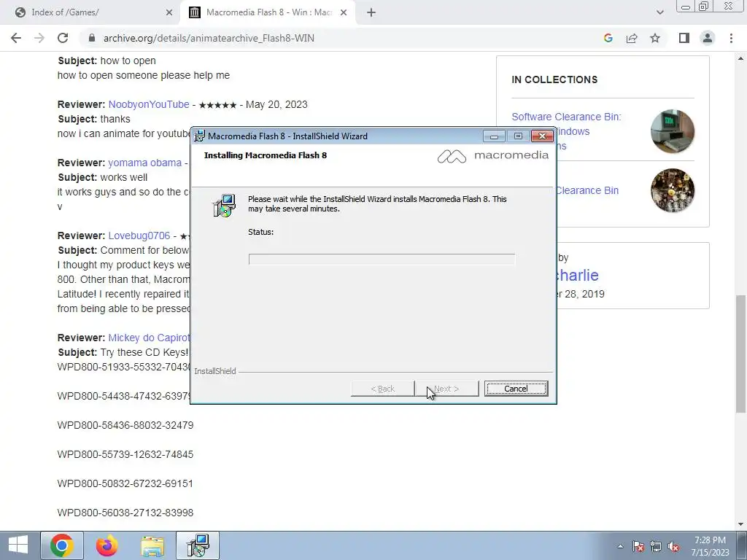The width and height of the screenshot is (747, 560).
Task: Click the disabled Next button in wizard
Action: click(446, 389)
